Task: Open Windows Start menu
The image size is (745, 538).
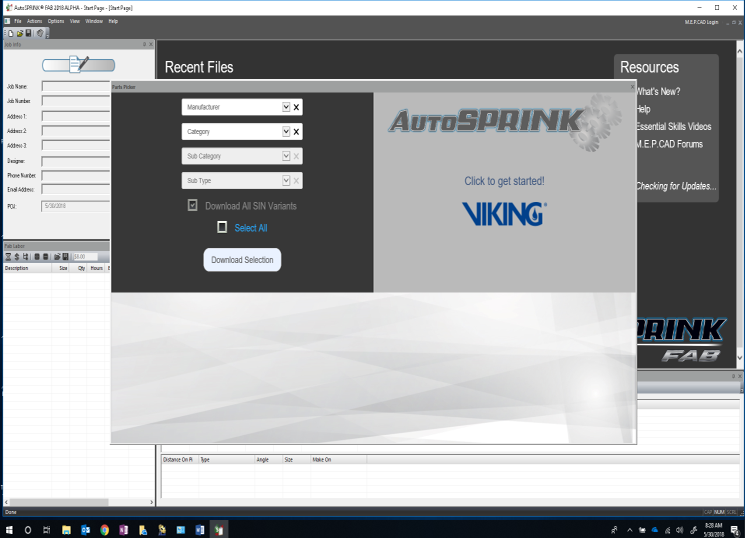Action: (9, 530)
